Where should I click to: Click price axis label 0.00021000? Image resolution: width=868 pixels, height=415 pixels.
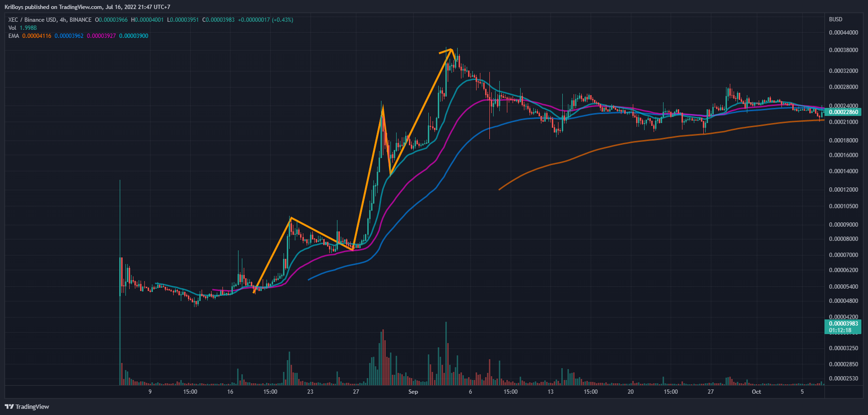click(843, 122)
